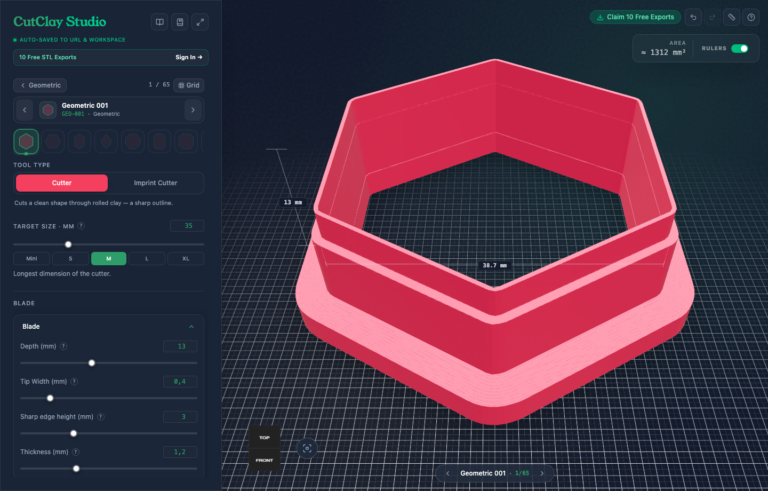The height and width of the screenshot is (491, 768).
Task: Next shape arrow in bottom viewport bar
Action: tap(542, 473)
